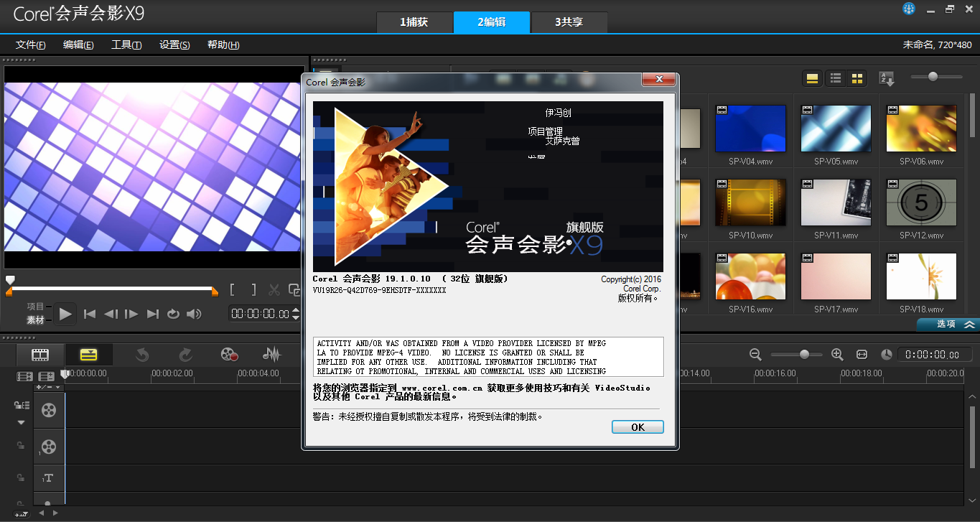This screenshot has height=522, width=980.
Task: Switch to the 3共享 tab
Action: tap(569, 22)
